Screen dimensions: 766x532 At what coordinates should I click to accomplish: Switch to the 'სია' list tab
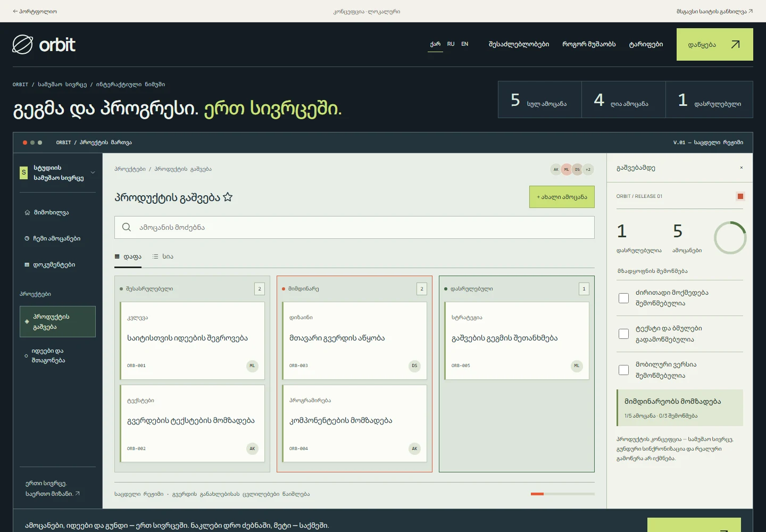coord(163,256)
